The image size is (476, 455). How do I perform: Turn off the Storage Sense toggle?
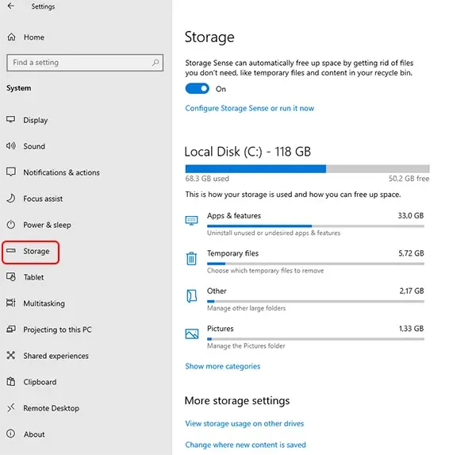click(197, 89)
